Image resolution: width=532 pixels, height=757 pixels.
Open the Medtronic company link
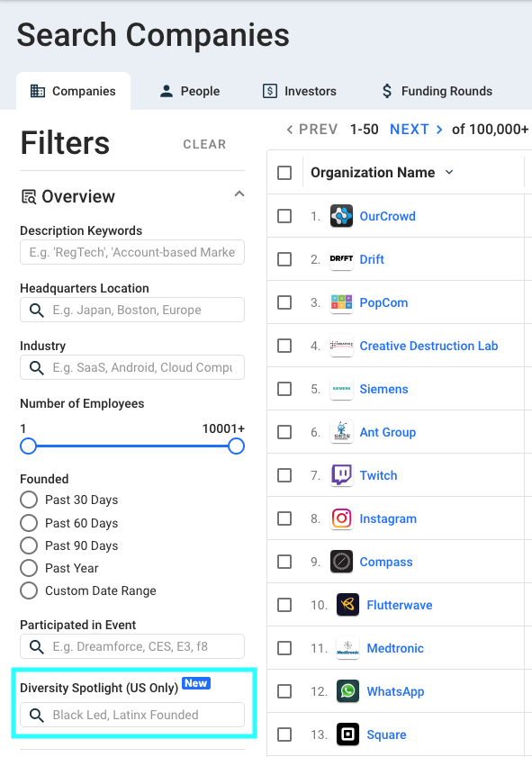(395, 648)
